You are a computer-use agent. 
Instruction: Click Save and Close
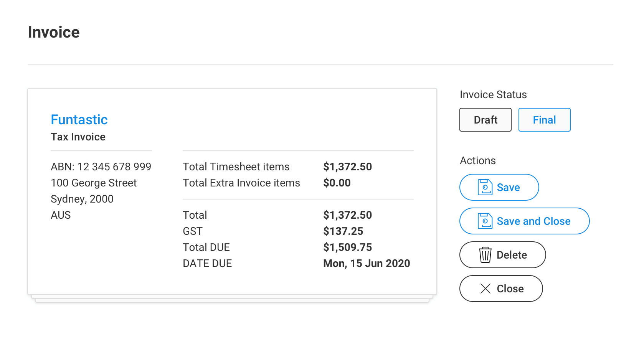(x=524, y=221)
